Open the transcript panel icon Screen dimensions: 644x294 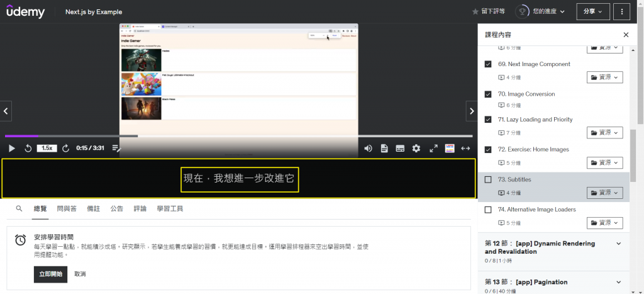pos(384,149)
